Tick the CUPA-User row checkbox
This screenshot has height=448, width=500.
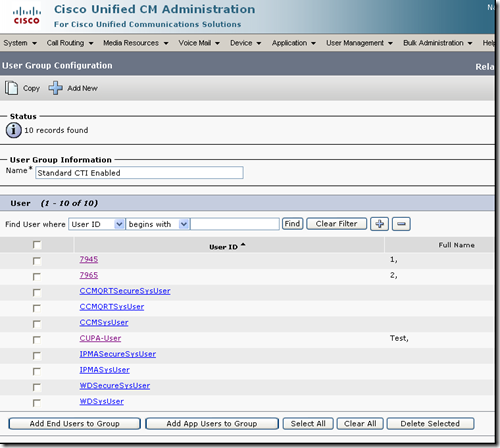pos(37,340)
